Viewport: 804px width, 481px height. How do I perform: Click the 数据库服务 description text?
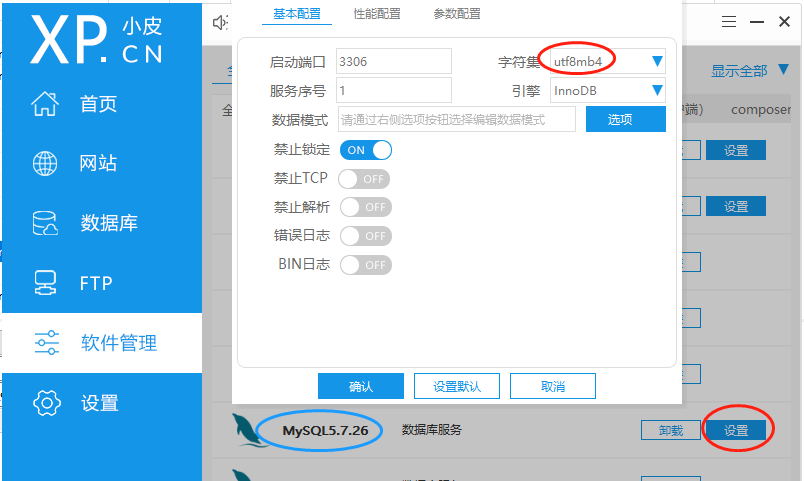(x=432, y=430)
